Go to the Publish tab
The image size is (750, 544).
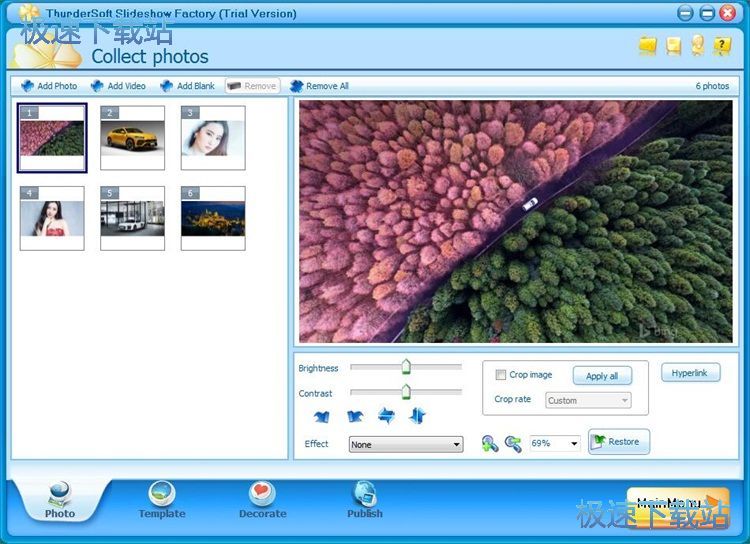click(364, 500)
